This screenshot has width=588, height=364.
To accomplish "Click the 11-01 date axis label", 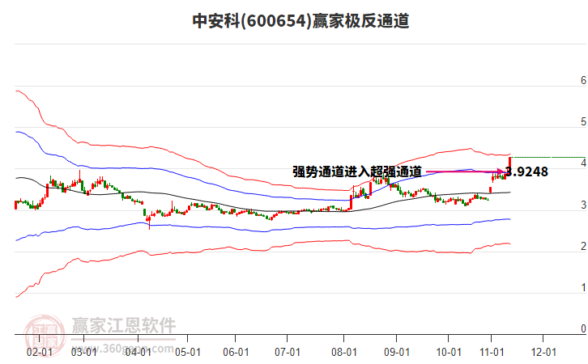I will [492, 352].
